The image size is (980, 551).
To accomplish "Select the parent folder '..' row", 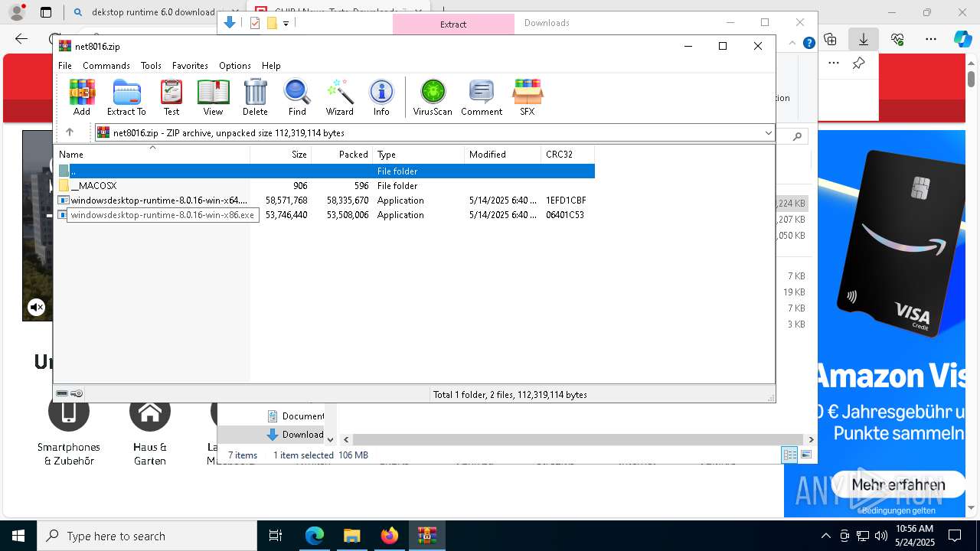I will coord(326,171).
